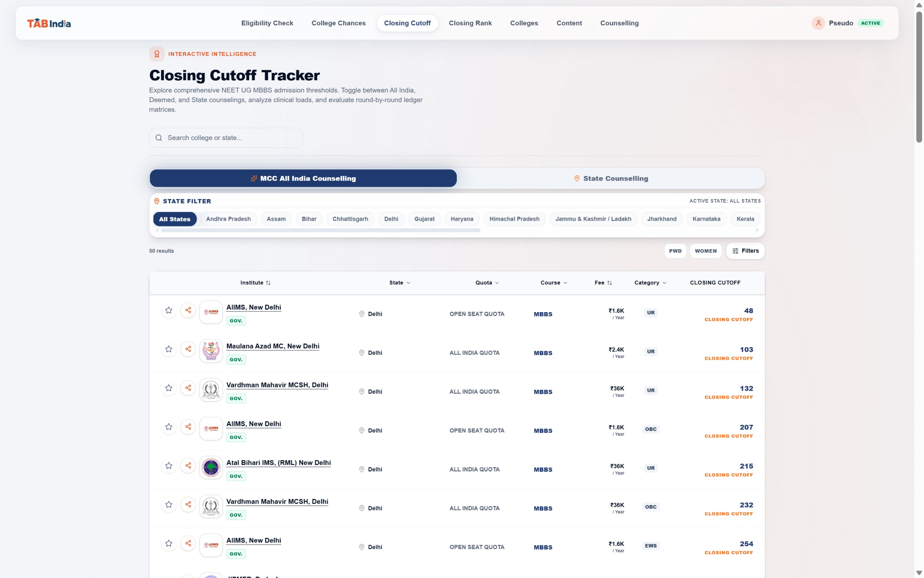Open the Filters panel
Screen dimensions: 924x578
(x=745, y=251)
